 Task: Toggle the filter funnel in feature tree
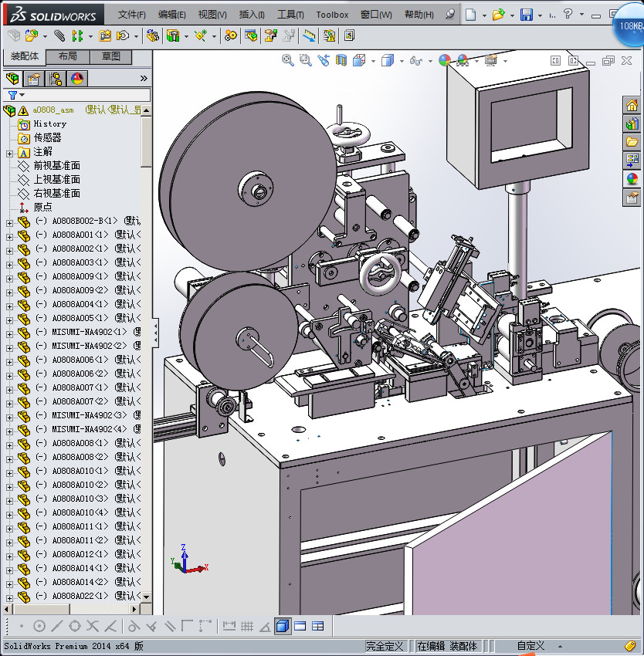[12, 95]
